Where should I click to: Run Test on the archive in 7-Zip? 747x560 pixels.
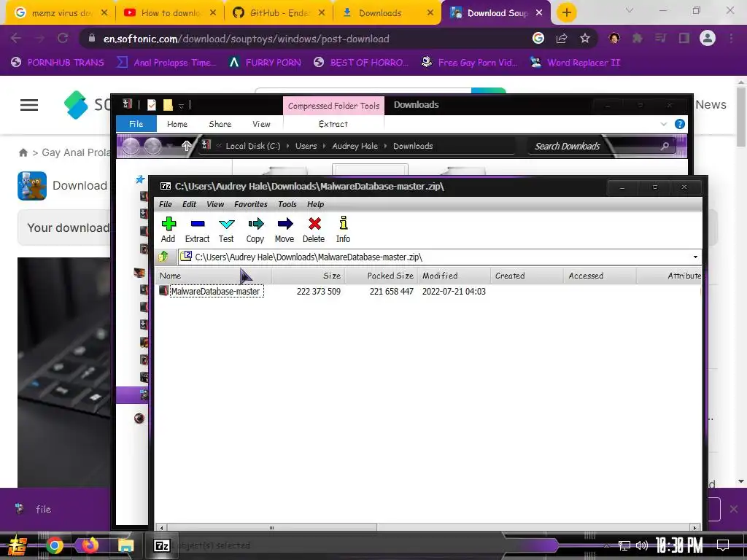click(x=226, y=230)
